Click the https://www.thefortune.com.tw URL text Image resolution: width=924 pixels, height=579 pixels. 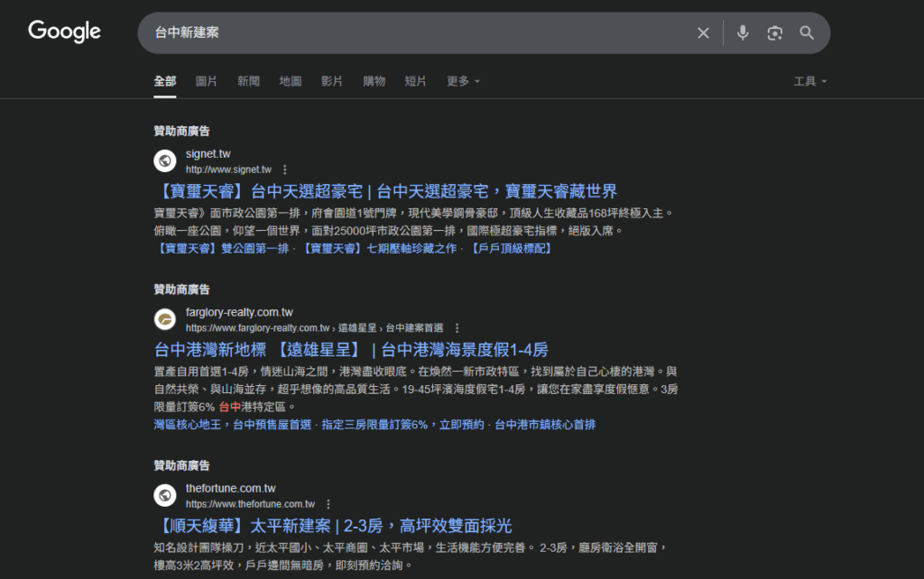point(251,504)
